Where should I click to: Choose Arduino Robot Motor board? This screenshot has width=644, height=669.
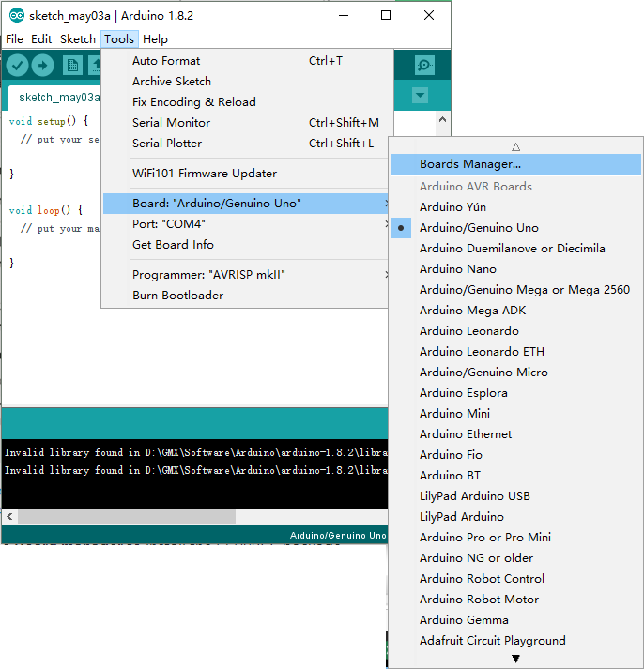[515, 600]
